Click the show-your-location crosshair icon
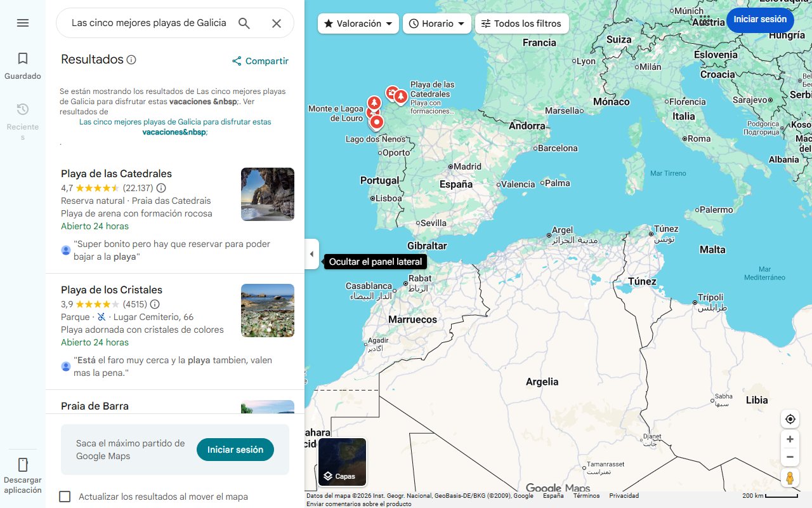812x508 pixels. click(790, 418)
